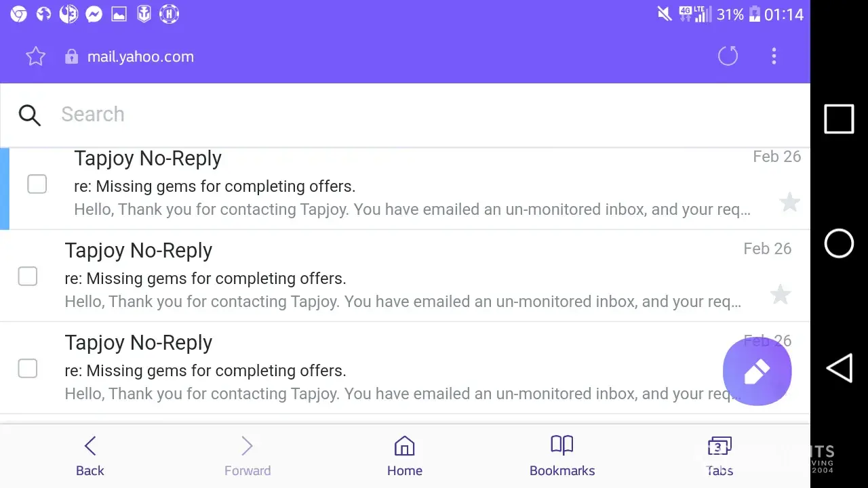The width and height of the screenshot is (868, 488).
Task: Go to the browser Home page
Action: click(405, 456)
